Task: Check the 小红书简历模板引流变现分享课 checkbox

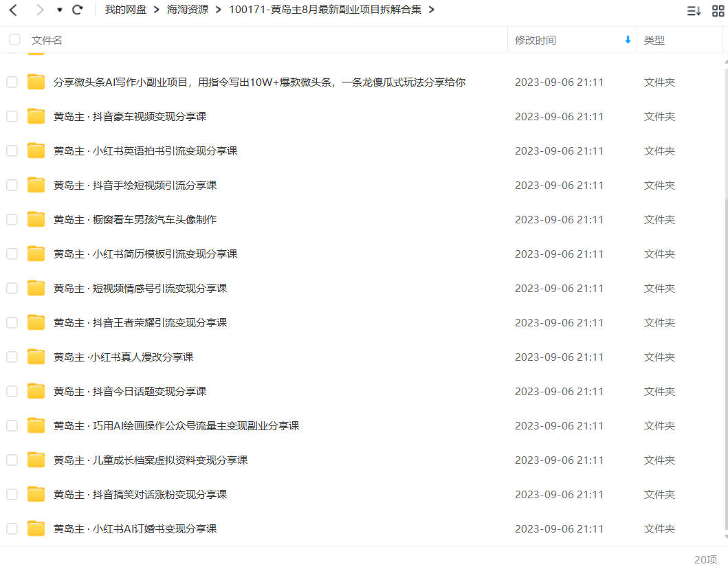Action: (12, 254)
